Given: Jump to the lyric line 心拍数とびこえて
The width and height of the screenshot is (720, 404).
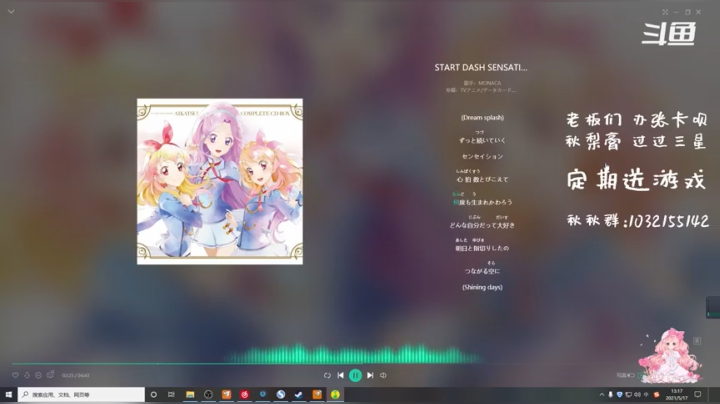Looking at the screenshot, I should [x=482, y=179].
